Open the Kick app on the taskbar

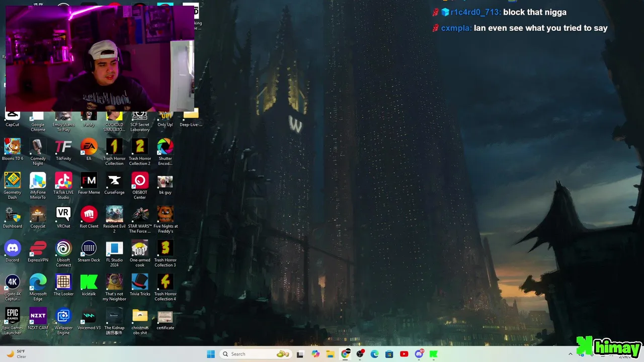[x=433, y=354]
